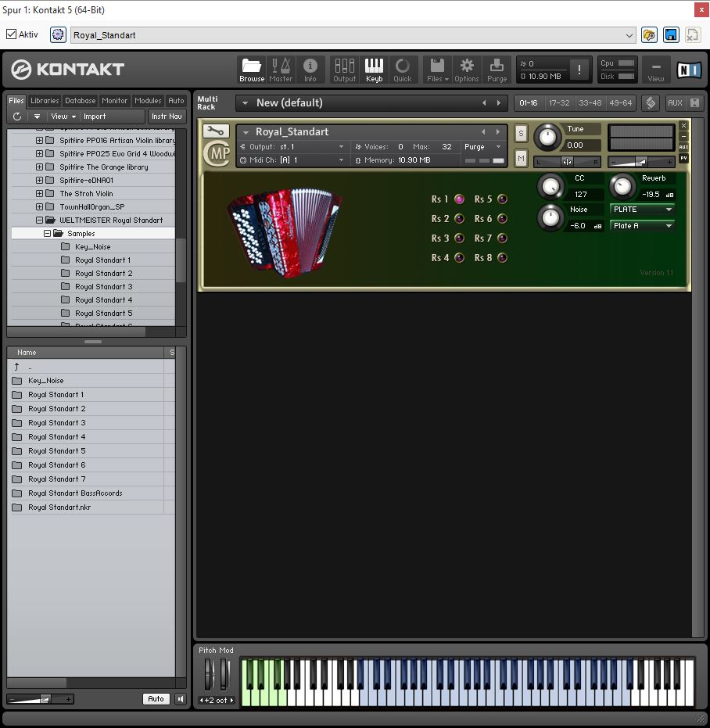
Task: Mute the instrument with M button
Action: [x=521, y=159]
